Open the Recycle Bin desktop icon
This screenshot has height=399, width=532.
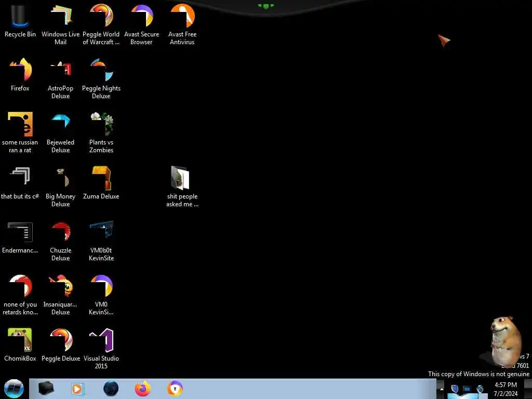click(x=20, y=21)
